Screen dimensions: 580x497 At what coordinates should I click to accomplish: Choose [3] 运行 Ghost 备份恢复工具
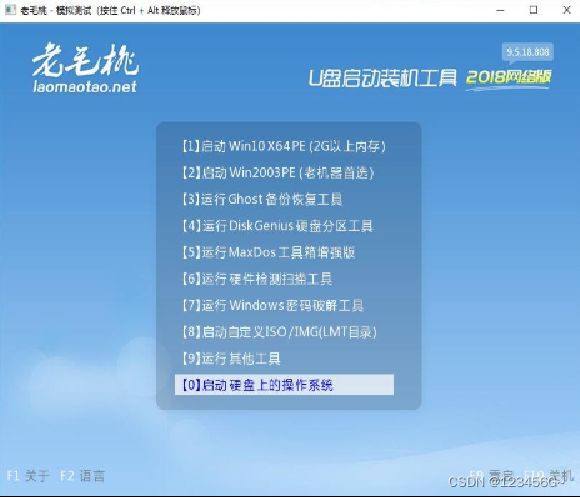[x=262, y=200]
